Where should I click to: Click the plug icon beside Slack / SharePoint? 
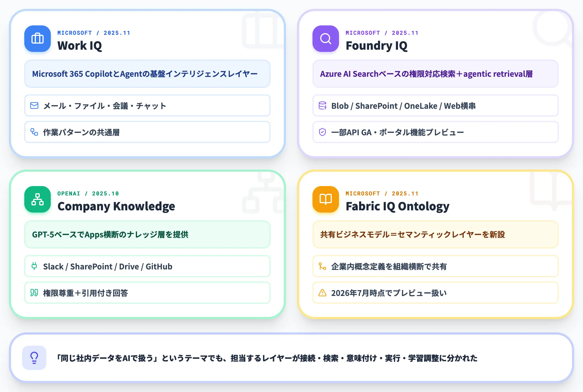pos(34,266)
